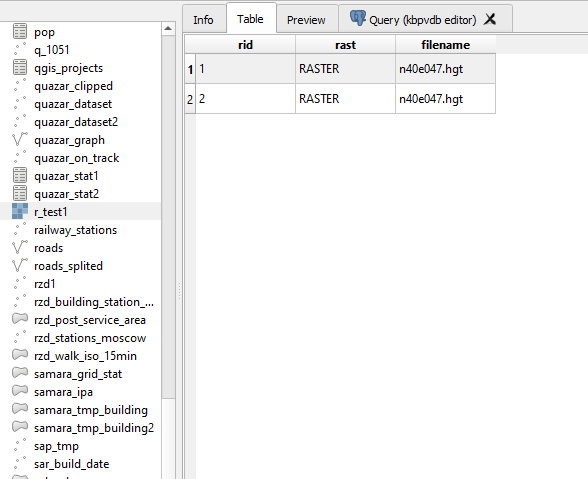Click RASTER cell in row 2
588x479 pixels.
(x=345, y=99)
